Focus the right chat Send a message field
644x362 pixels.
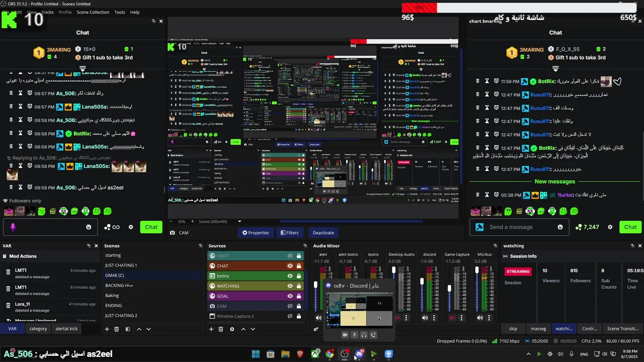[520, 227]
